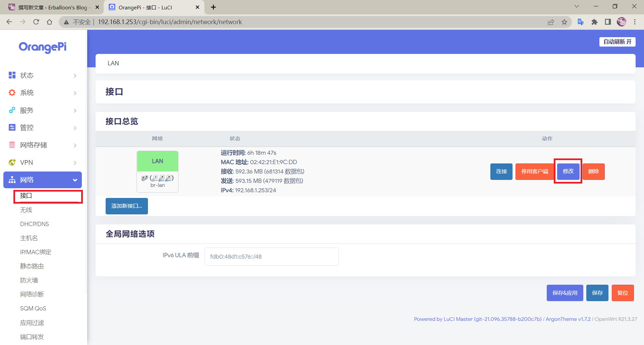644x345 pixels.
Task: Switch to the Erballoon's Blog tab
Action: [x=52, y=7]
